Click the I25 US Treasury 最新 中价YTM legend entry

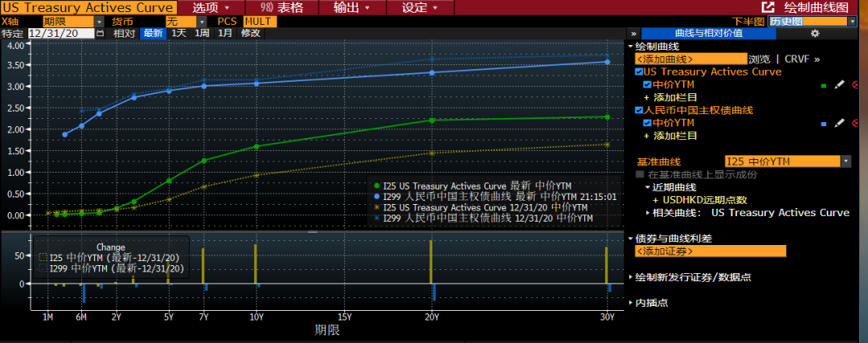pyautogui.click(x=473, y=186)
